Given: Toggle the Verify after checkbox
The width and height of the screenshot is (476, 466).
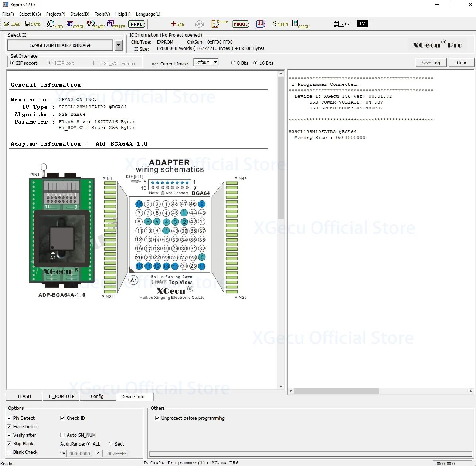Looking at the screenshot, I should (9, 435).
